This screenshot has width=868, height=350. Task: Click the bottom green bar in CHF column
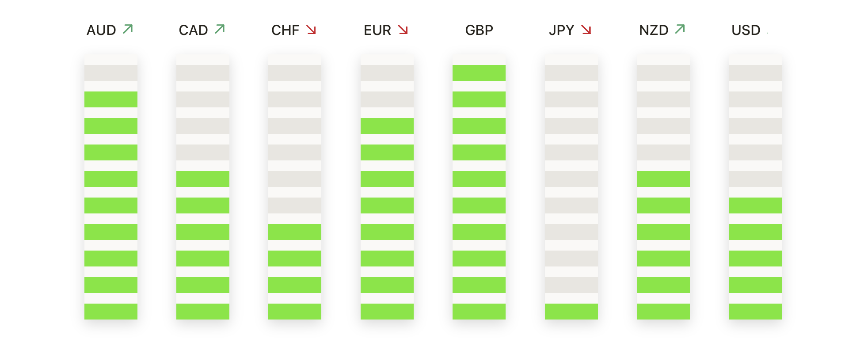295,312
